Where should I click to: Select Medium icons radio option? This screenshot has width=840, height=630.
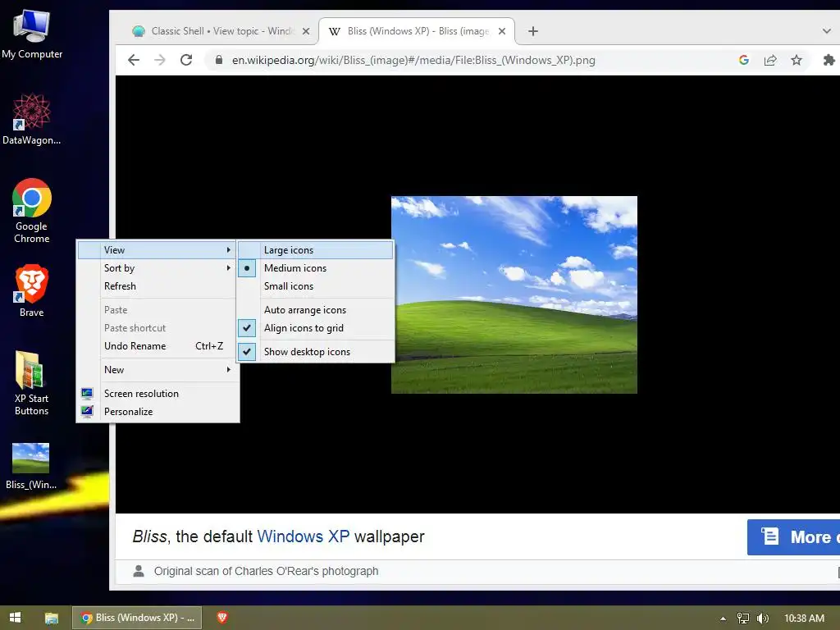point(316,268)
